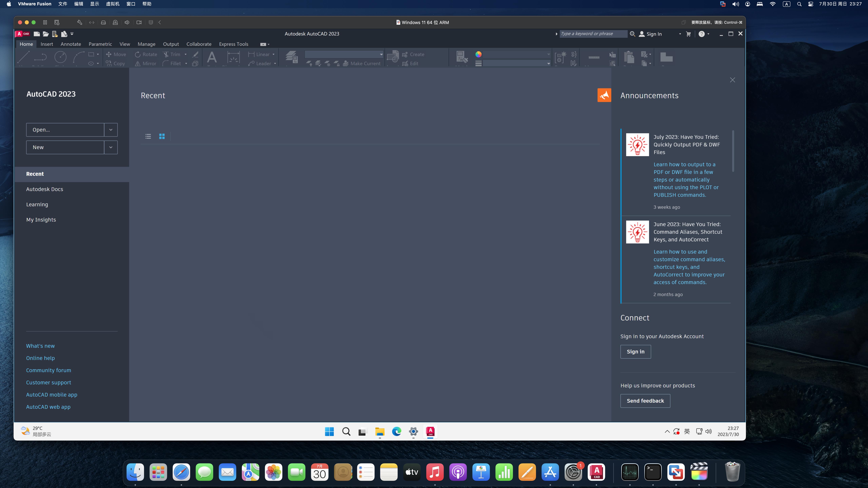868x488 pixels.
Task: Switch recent files to grid view
Action: pyautogui.click(x=162, y=136)
